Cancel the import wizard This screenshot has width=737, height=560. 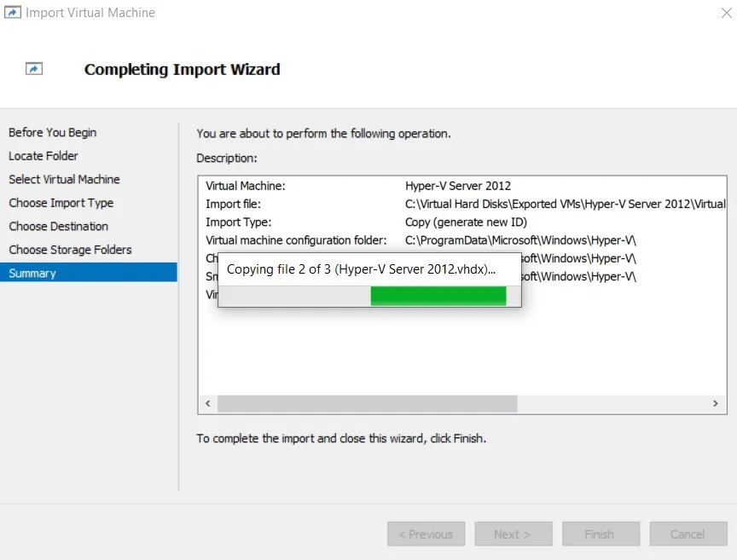point(688,534)
